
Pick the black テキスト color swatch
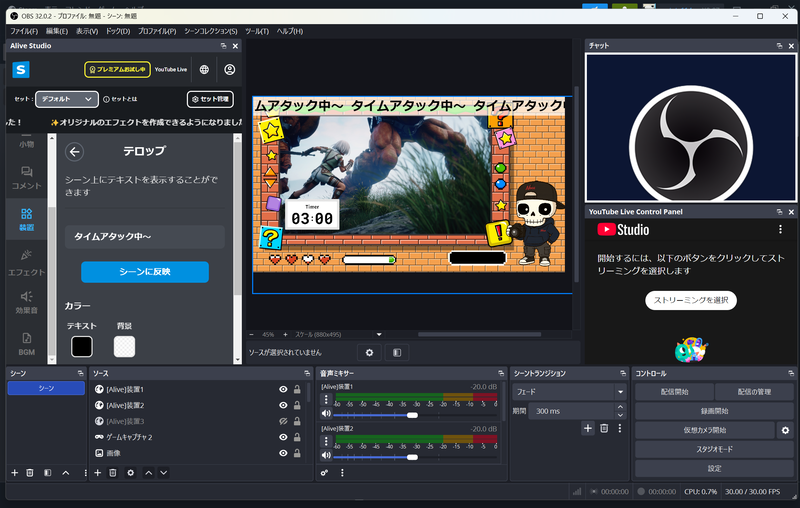point(82,347)
